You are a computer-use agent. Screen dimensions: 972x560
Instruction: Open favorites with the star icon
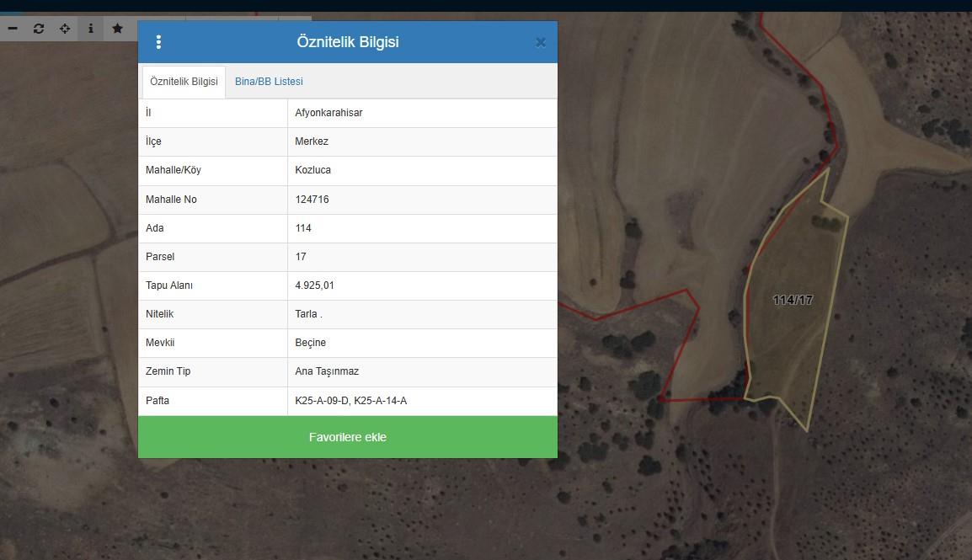pos(117,29)
